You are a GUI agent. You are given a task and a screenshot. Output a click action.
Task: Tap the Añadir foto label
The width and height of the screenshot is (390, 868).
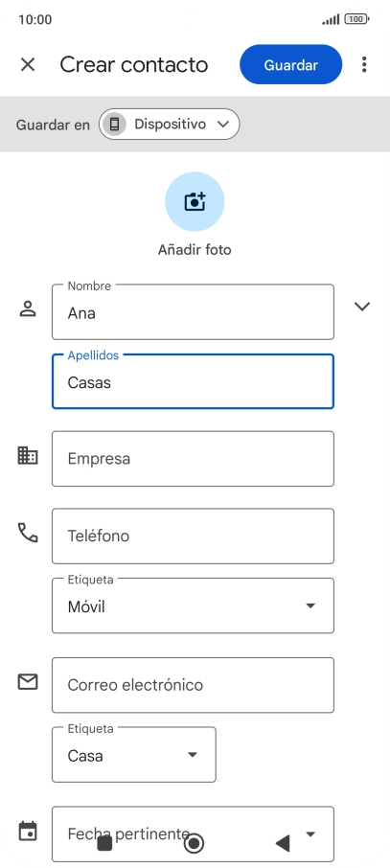[195, 250]
